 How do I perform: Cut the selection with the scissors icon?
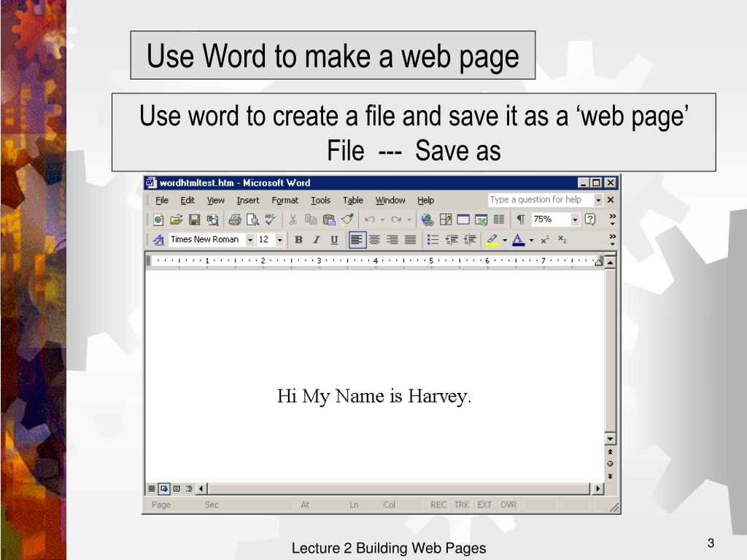[293, 219]
